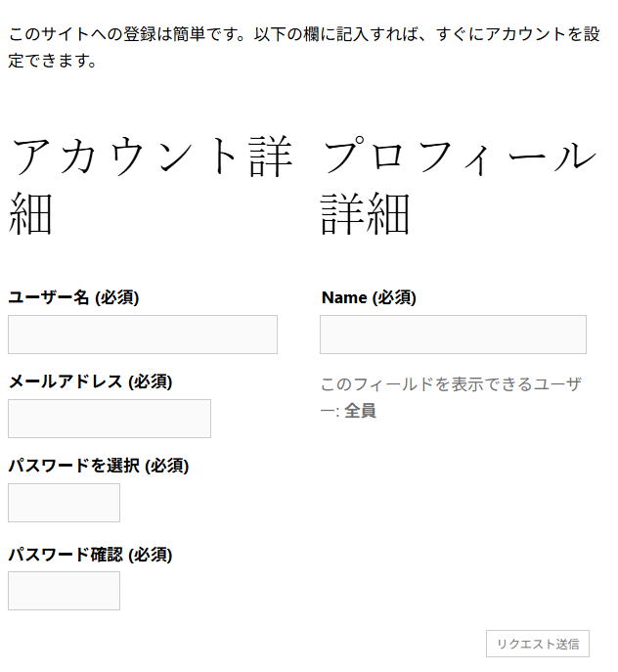Click (必須) marker beside ユーザー名
This screenshot has height=672, width=618.
pos(116,297)
